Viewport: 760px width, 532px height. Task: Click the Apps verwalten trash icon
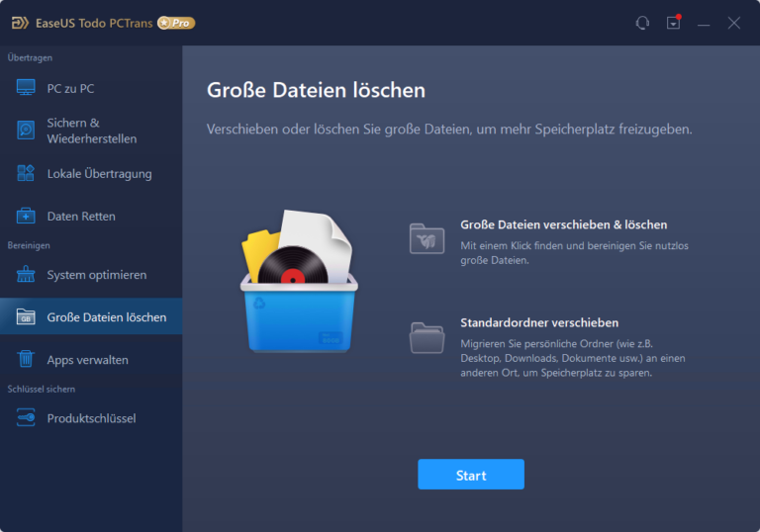click(26, 359)
